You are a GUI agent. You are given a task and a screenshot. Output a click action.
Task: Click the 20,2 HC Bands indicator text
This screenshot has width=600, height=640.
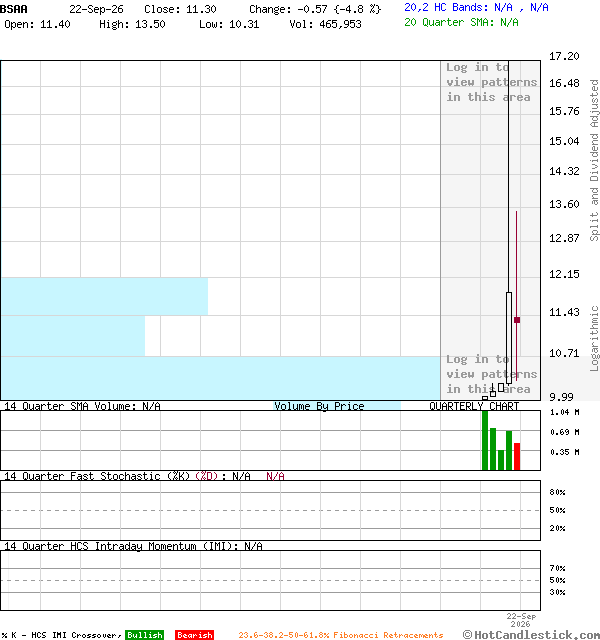(x=476, y=7)
